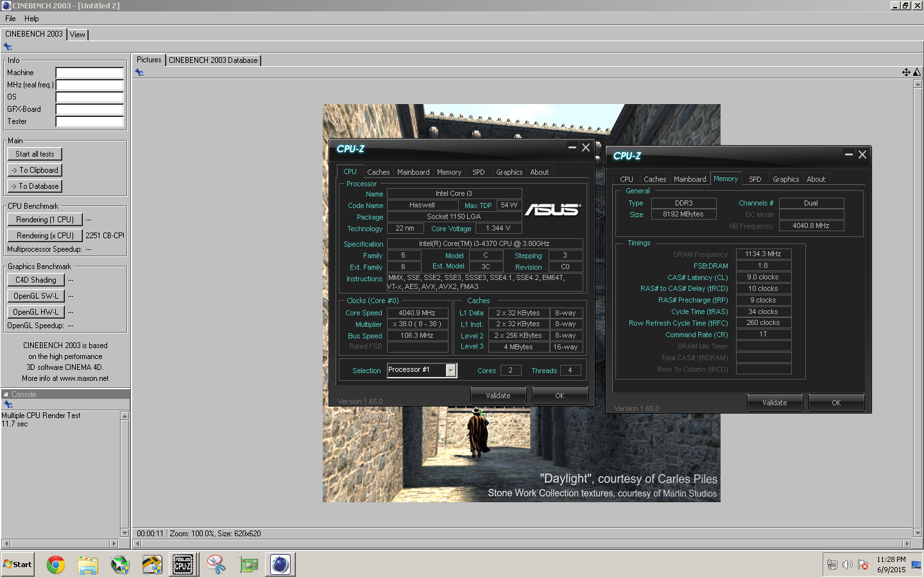The image size is (924, 578).
Task: Run the OpenGL SW-L benchmark
Action: [36, 296]
